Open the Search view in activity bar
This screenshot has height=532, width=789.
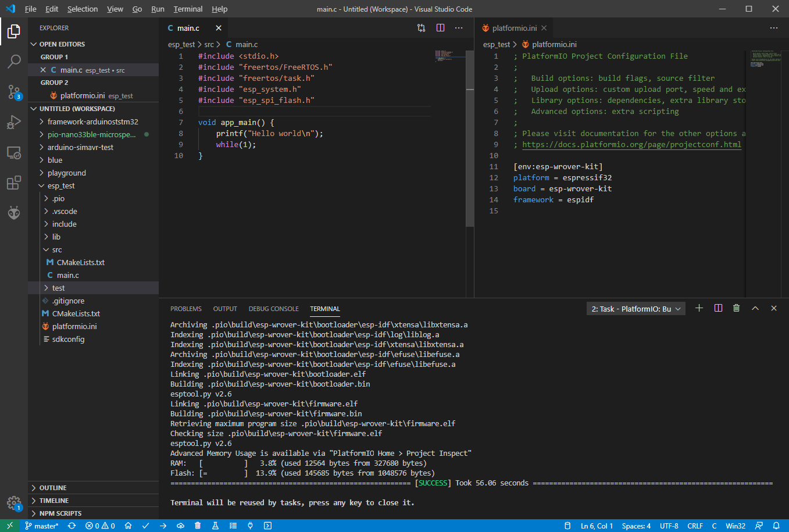pos(14,61)
